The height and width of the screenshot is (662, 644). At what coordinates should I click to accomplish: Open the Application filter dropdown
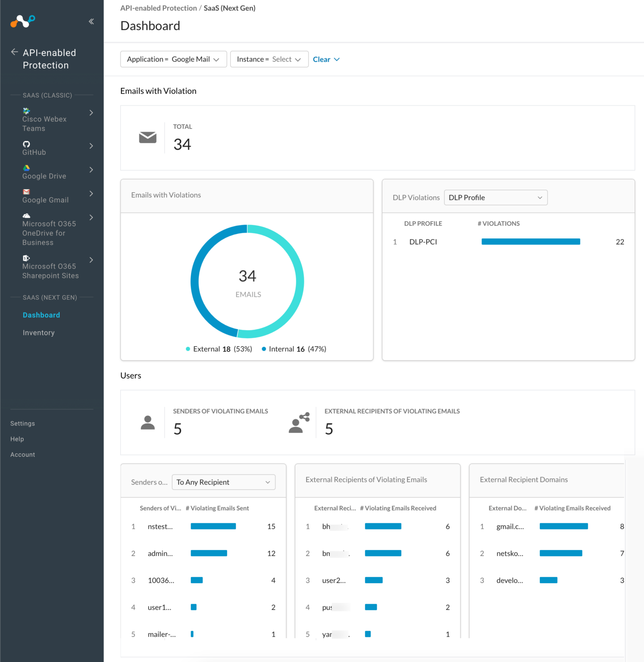tap(173, 59)
